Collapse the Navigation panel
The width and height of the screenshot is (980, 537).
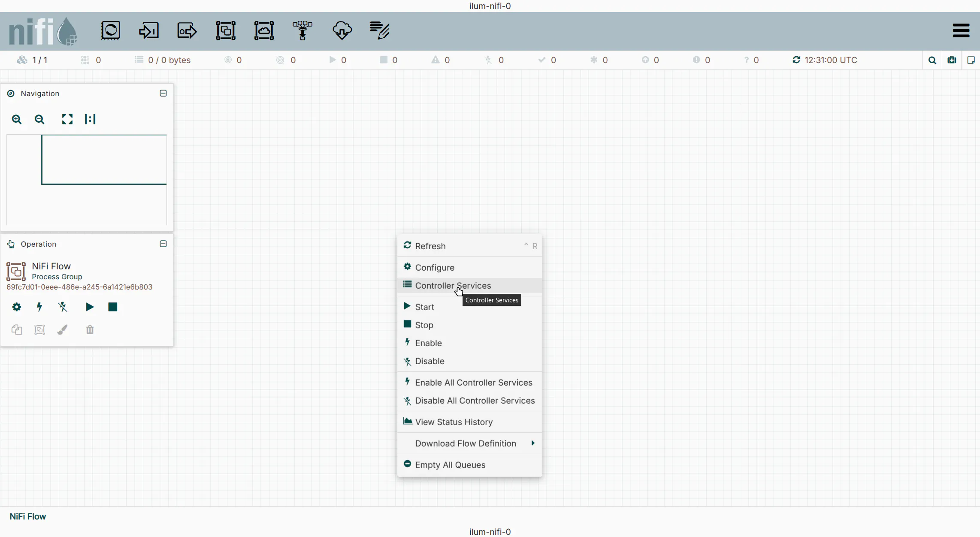163,93
